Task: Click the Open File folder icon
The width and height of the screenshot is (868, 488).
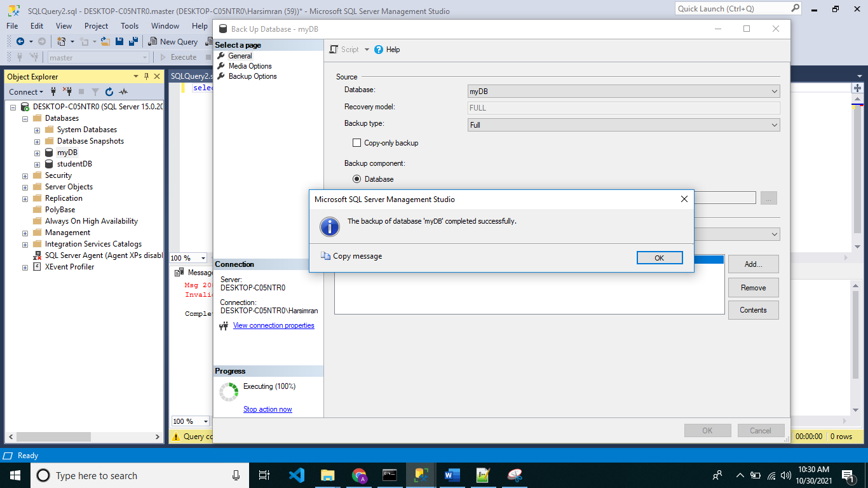Action: click(105, 41)
